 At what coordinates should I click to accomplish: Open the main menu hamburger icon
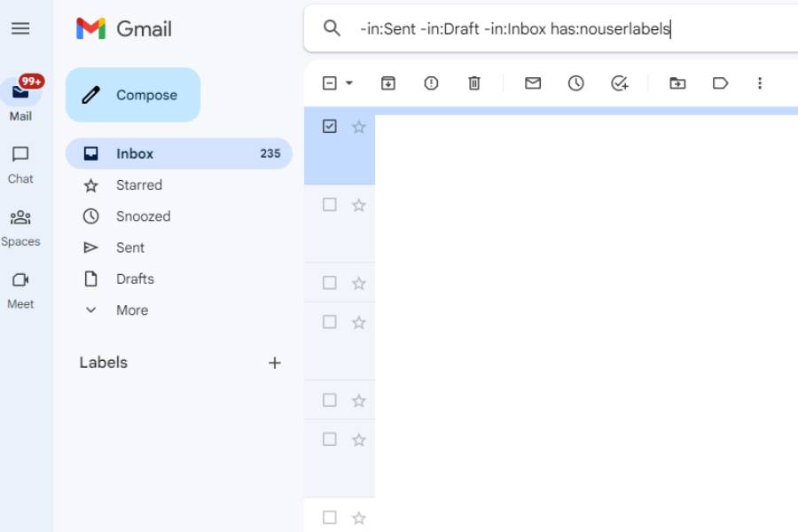point(20,28)
